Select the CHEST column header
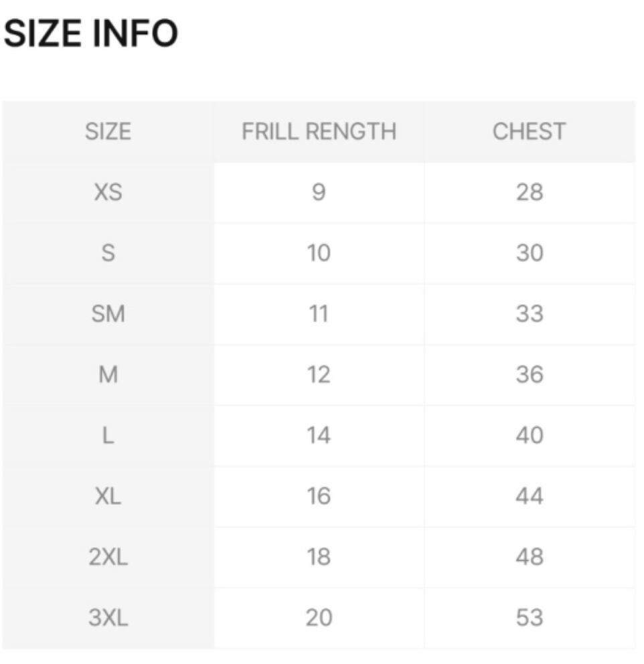This screenshot has width=644, height=664. pyautogui.click(x=529, y=131)
